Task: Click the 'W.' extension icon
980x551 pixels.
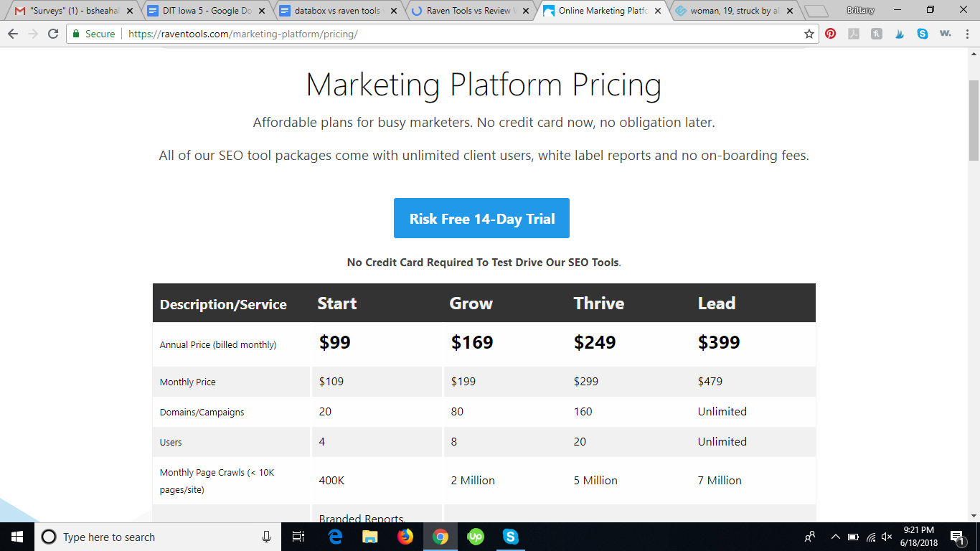Action: pyautogui.click(x=945, y=34)
